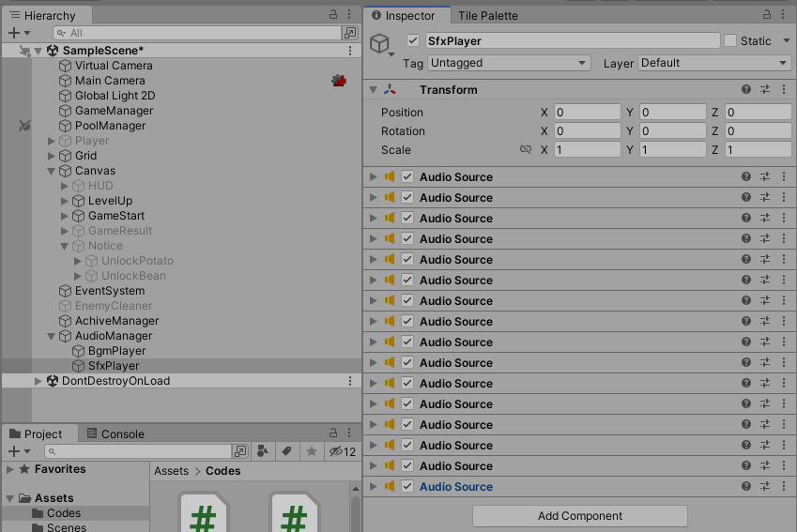Toggle hidden packages visibility showing 12

(343, 451)
